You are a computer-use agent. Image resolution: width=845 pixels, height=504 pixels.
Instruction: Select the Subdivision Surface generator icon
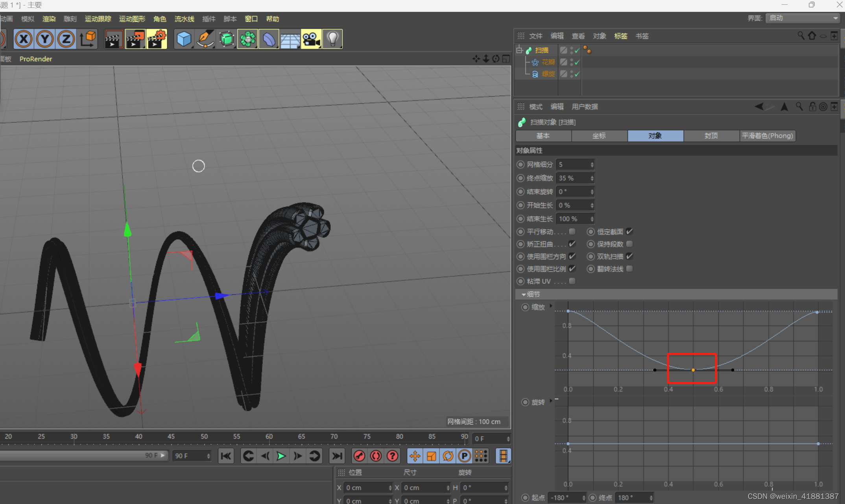pos(227,39)
